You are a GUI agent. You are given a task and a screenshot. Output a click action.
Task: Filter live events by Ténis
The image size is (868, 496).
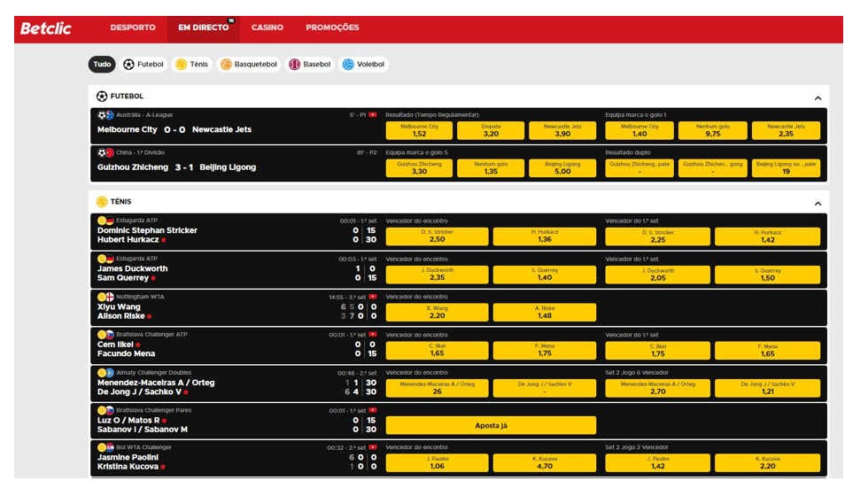click(x=192, y=64)
